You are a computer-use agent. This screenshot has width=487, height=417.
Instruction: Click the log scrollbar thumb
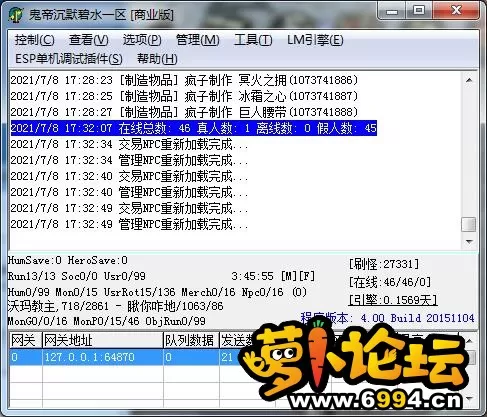pos(469,224)
